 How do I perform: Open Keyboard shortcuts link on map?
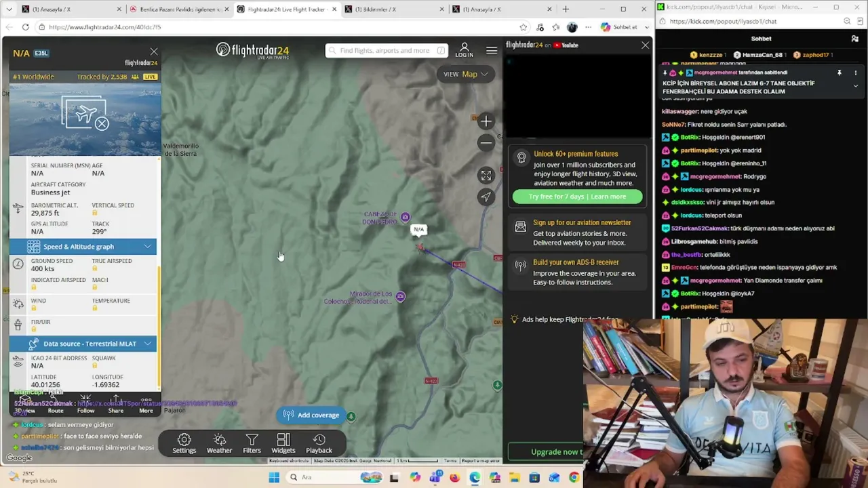(290, 461)
